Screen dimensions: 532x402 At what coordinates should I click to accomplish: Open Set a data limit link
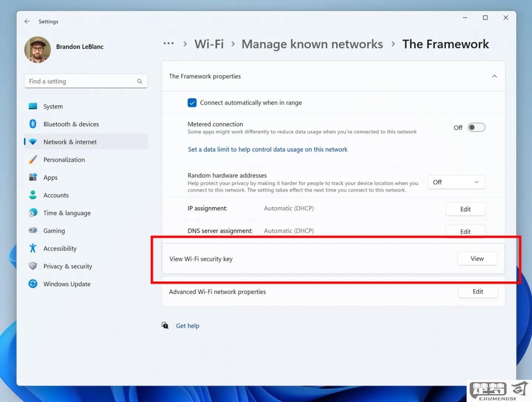[268, 149]
